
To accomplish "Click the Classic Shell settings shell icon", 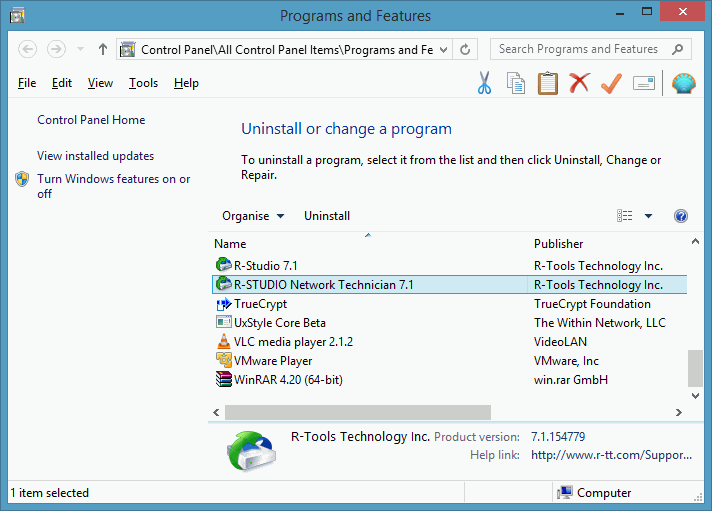I will pos(683,83).
